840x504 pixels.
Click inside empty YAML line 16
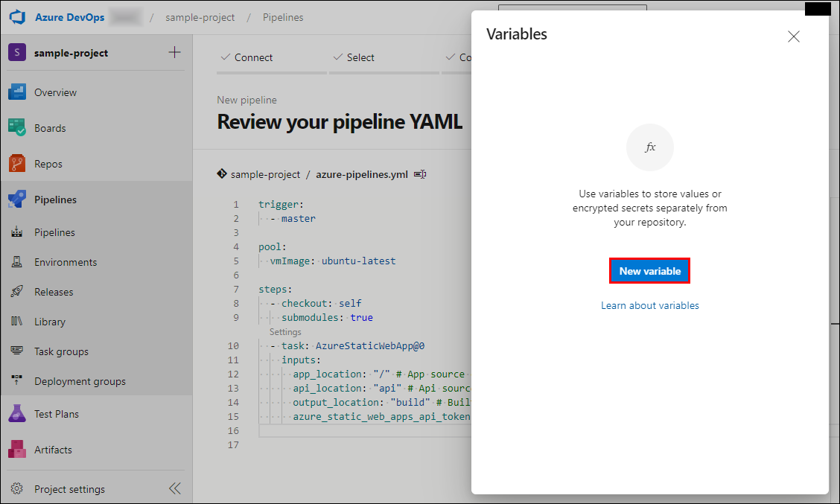[364, 430]
